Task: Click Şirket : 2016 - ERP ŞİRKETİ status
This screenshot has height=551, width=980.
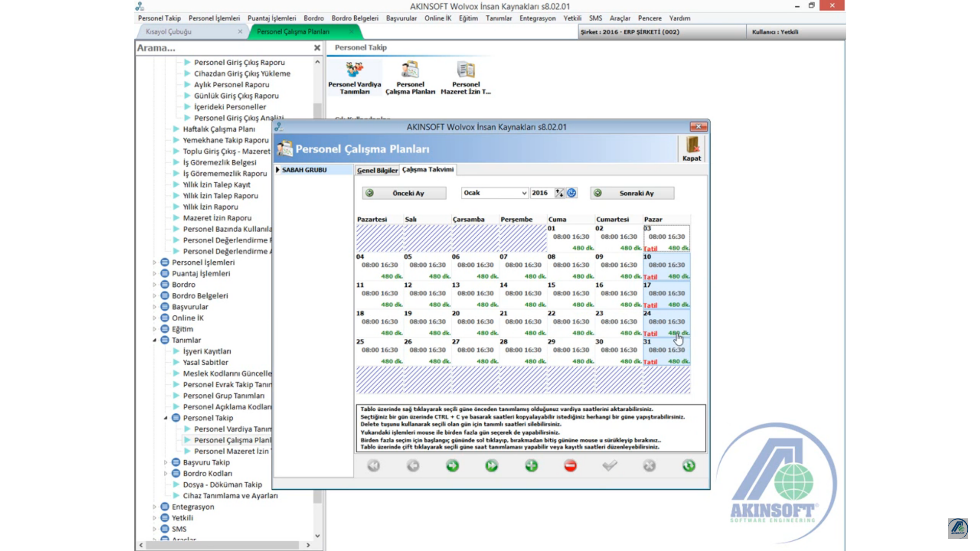Action: tap(630, 32)
